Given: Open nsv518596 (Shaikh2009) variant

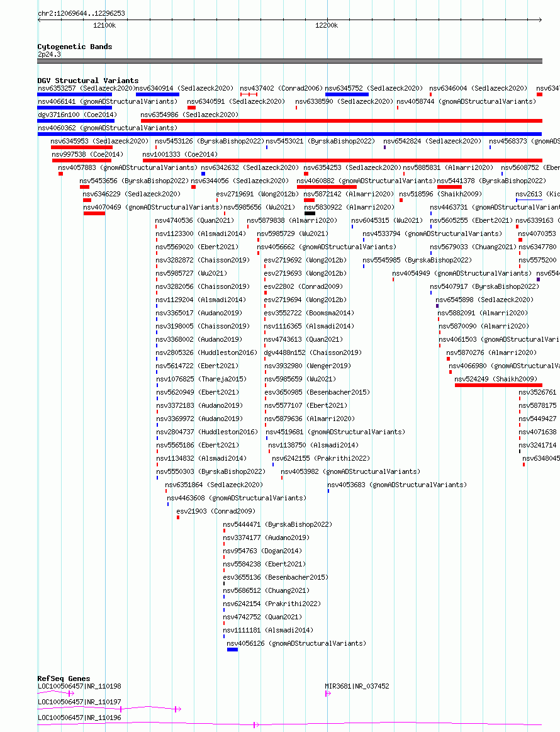Looking at the screenshot, I should pos(440,194).
